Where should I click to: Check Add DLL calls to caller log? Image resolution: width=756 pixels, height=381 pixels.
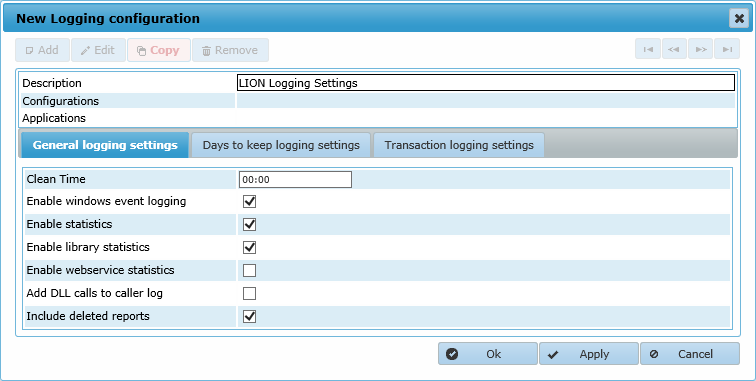[249, 293]
